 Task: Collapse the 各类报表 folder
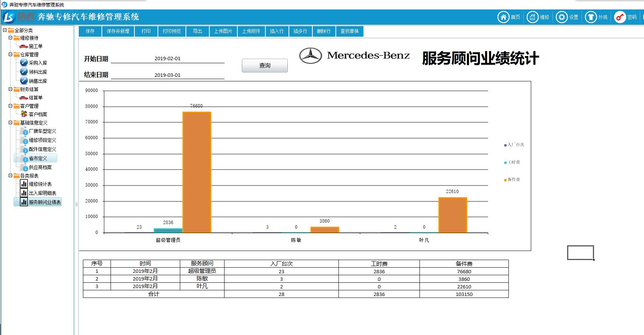click(x=11, y=176)
